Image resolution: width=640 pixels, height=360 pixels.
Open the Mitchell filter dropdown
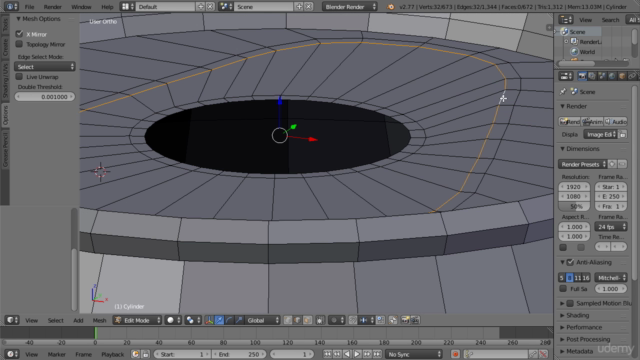[x=611, y=278]
